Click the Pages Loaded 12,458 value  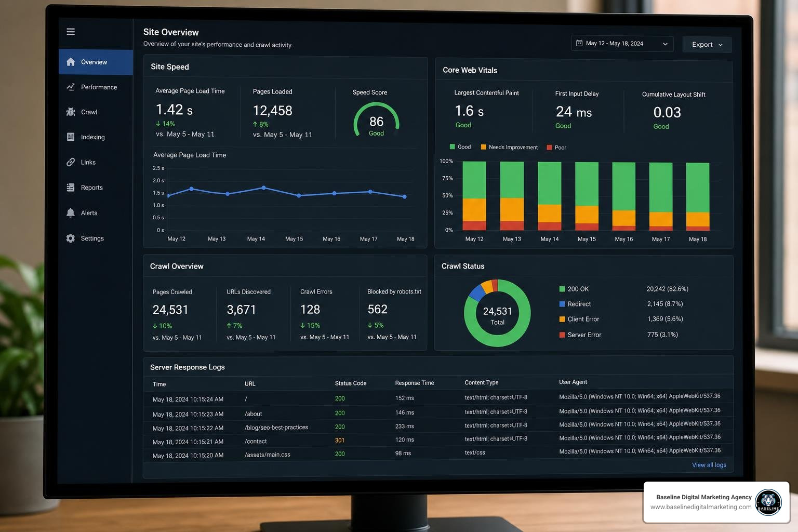[x=273, y=111]
